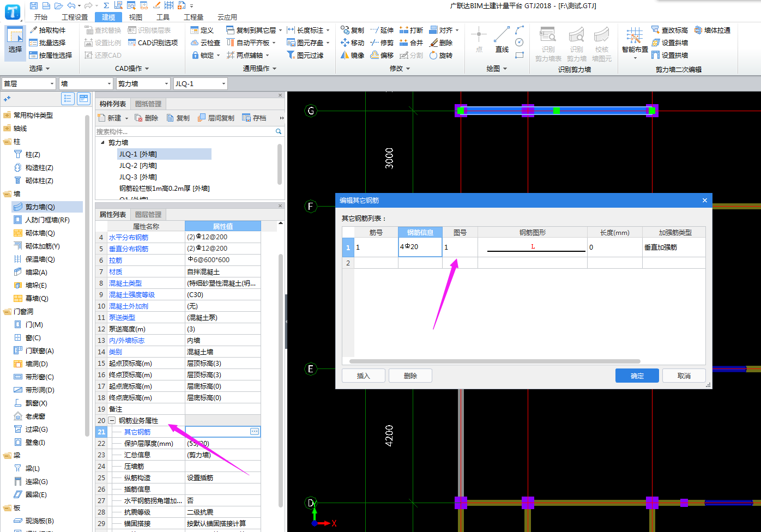The width and height of the screenshot is (761, 532).
Task: Open the ellipsis button for 其它钢筋 property
Action: pyautogui.click(x=255, y=432)
